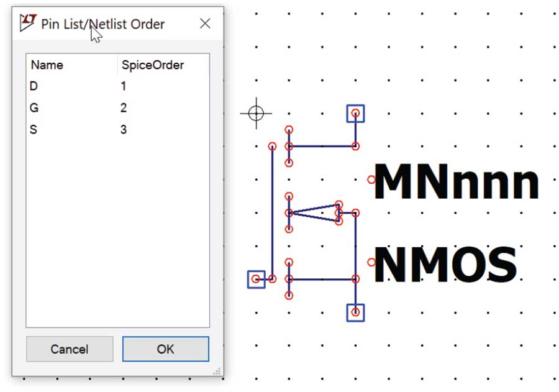The height and width of the screenshot is (392, 559).
Task: Click the resize grip at dialog corner
Action: tap(217, 371)
